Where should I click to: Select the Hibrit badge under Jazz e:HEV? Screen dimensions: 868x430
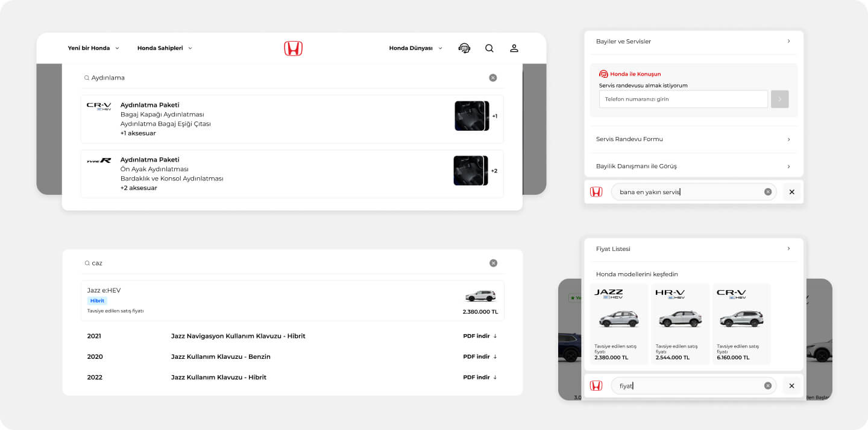(x=97, y=300)
